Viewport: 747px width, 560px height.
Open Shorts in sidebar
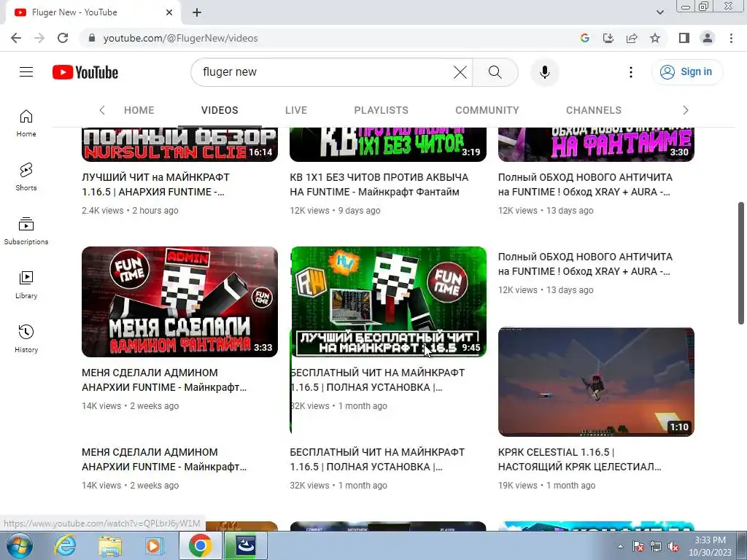26,176
